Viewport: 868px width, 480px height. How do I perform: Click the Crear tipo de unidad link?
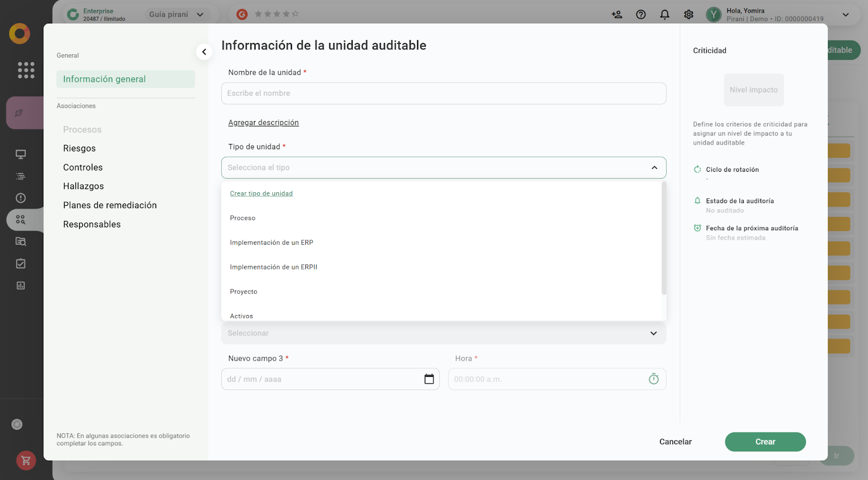[261, 194]
